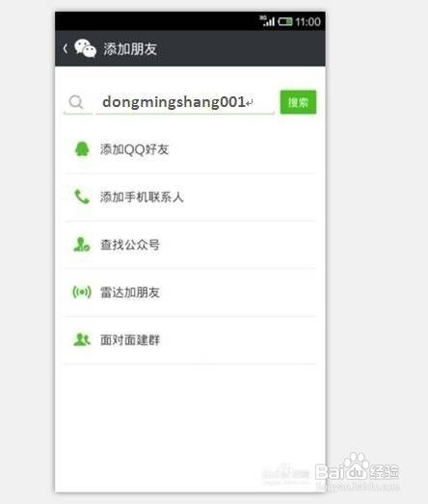This screenshot has width=428, height=504.
Task: Click the 11:00 clock in status bar
Action: click(308, 21)
